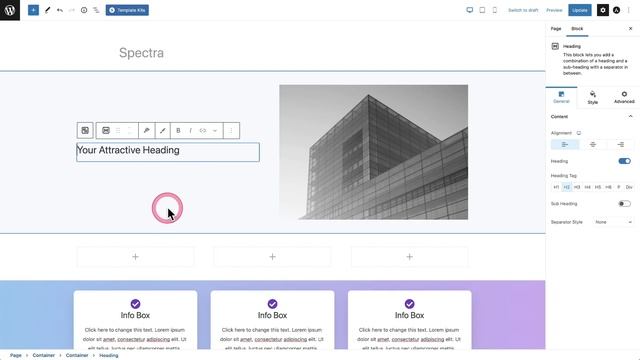Toggle the settings sidebar gear icon

click(603, 10)
